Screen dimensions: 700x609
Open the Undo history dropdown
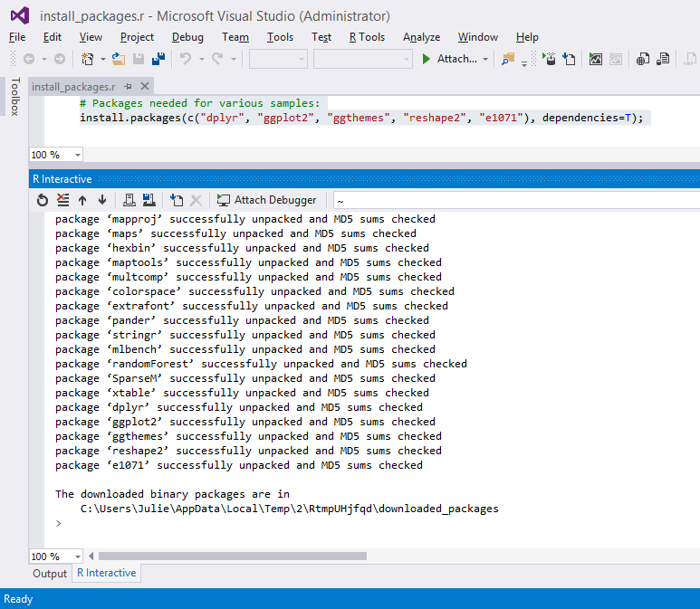[x=202, y=59]
